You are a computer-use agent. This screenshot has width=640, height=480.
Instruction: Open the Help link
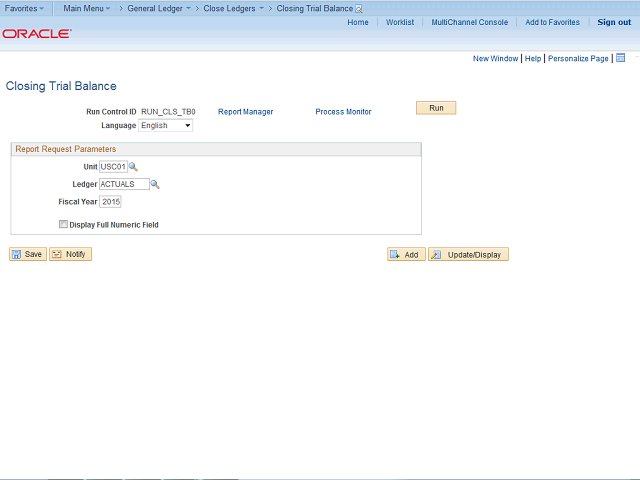pyautogui.click(x=533, y=58)
